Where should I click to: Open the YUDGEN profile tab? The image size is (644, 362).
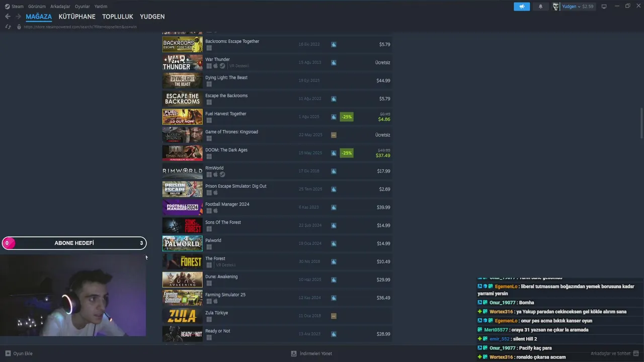(x=152, y=17)
